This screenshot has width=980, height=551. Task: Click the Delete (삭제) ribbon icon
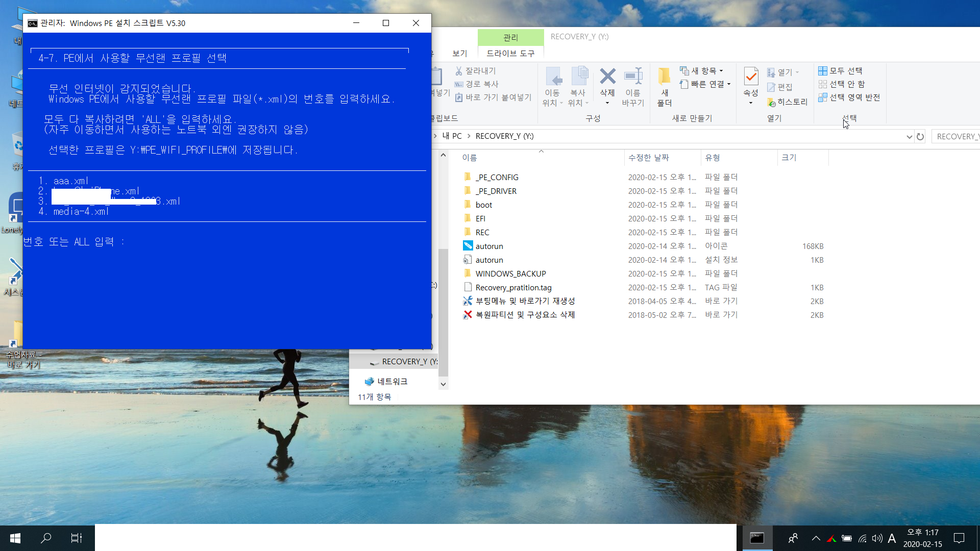point(607,77)
